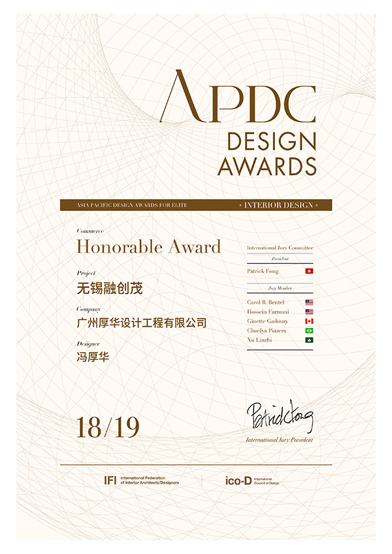Click the name 'Claudya Piazera'
Screen dimensions: 392x554
tap(267, 331)
